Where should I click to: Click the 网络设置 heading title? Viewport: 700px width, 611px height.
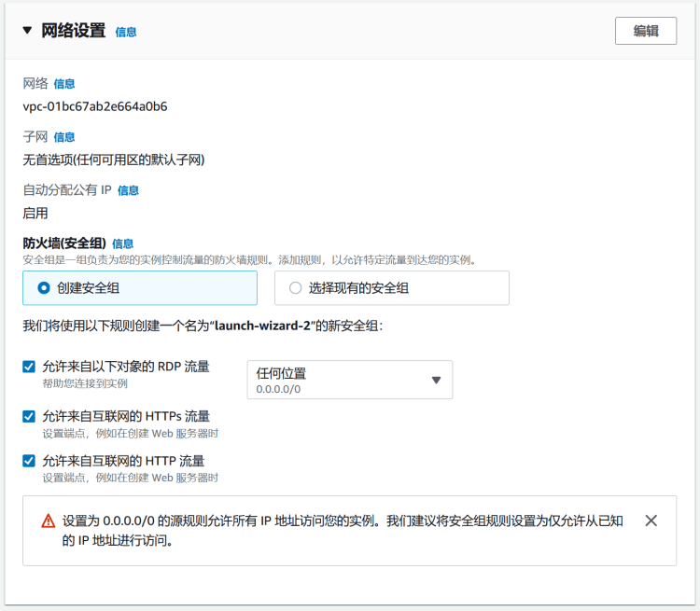[x=74, y=31]
